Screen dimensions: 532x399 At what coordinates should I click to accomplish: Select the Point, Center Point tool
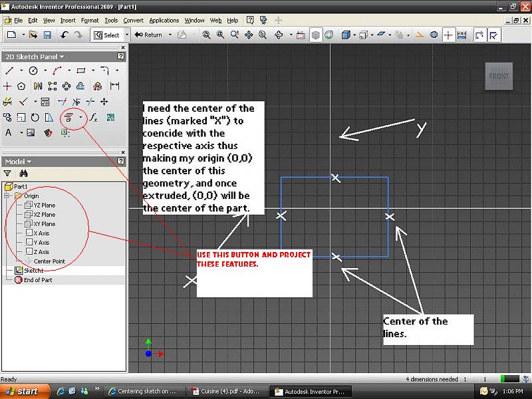(x=7, y=86)
